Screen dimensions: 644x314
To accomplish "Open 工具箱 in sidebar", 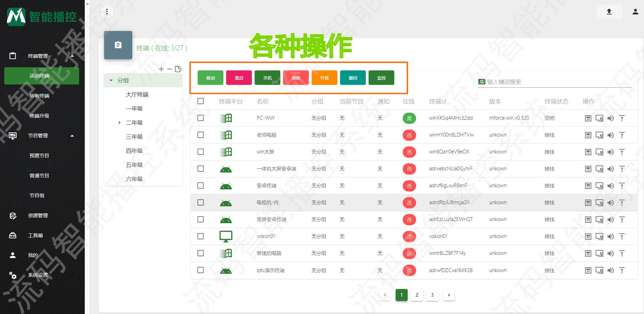I will 36,235.
